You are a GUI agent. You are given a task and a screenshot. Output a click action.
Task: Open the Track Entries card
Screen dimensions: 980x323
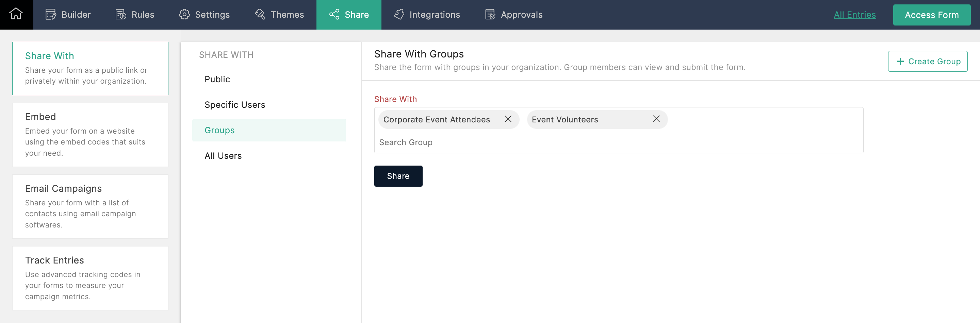pos(90,278)
